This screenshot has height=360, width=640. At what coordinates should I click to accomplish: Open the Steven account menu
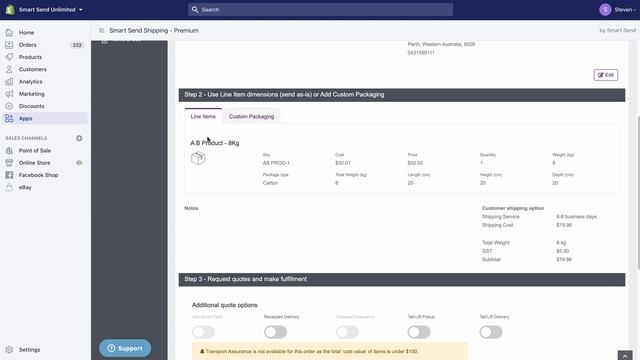[x=625, y=9]
